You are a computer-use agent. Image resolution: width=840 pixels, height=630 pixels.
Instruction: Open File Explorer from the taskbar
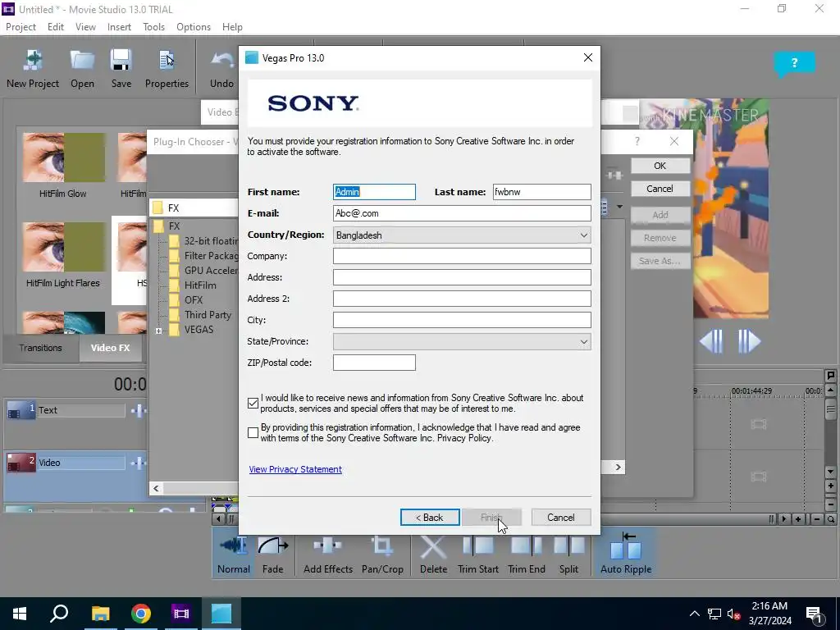coord(100,614)
